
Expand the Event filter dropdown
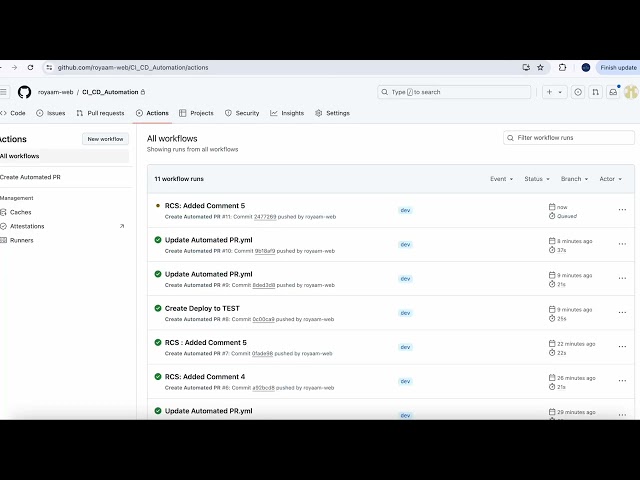point(502,179)
